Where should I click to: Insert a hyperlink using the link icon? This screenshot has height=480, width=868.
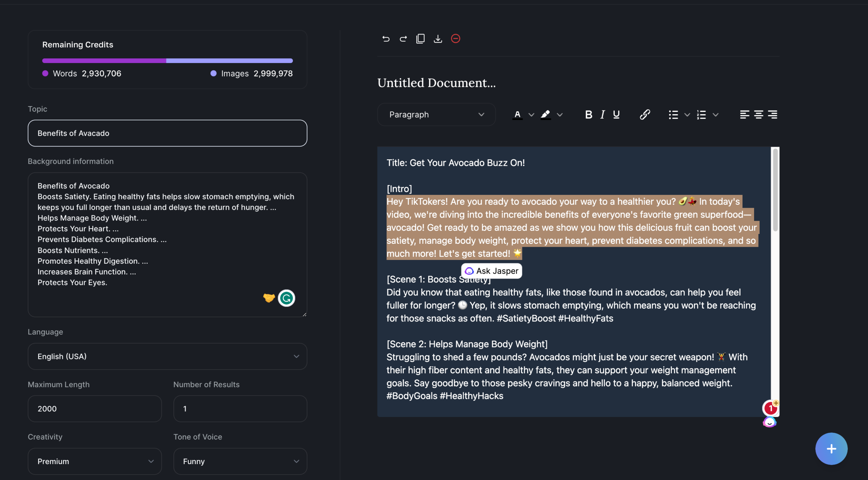tap(645, 115)
